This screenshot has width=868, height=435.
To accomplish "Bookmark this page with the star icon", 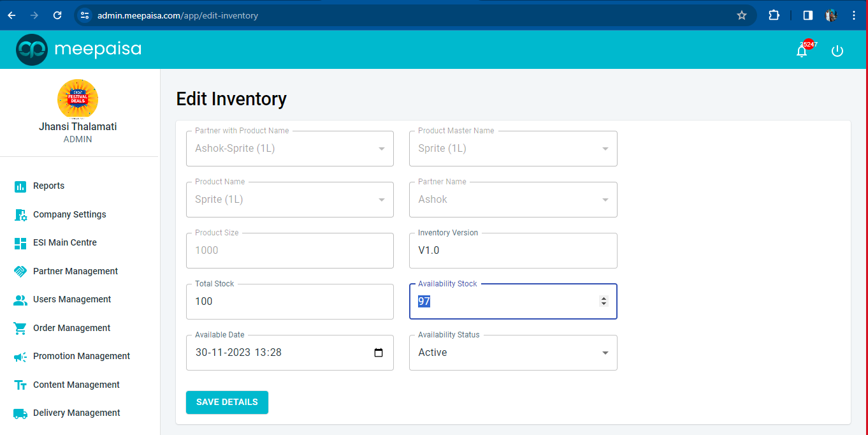I will tap(742, 15).
